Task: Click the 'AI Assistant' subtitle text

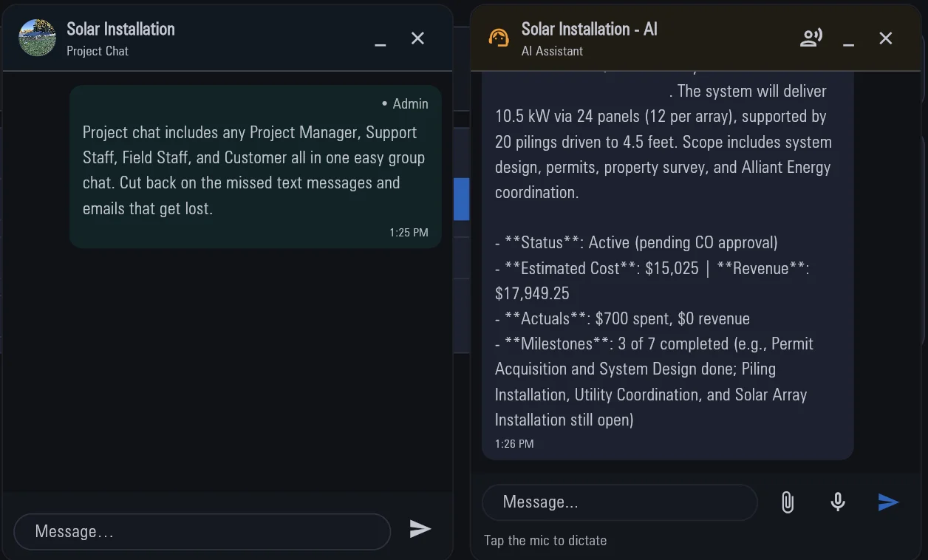Action: [552, 51]
